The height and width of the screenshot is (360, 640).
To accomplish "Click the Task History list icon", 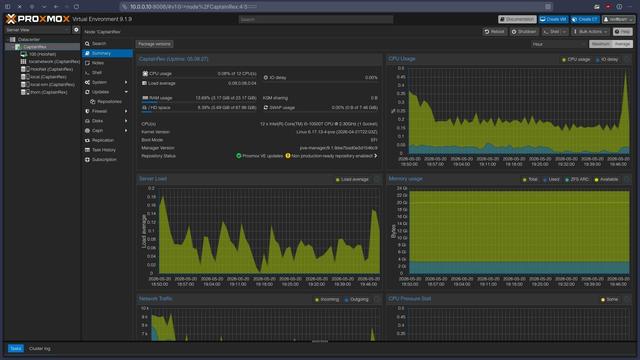I will (87, 150).
